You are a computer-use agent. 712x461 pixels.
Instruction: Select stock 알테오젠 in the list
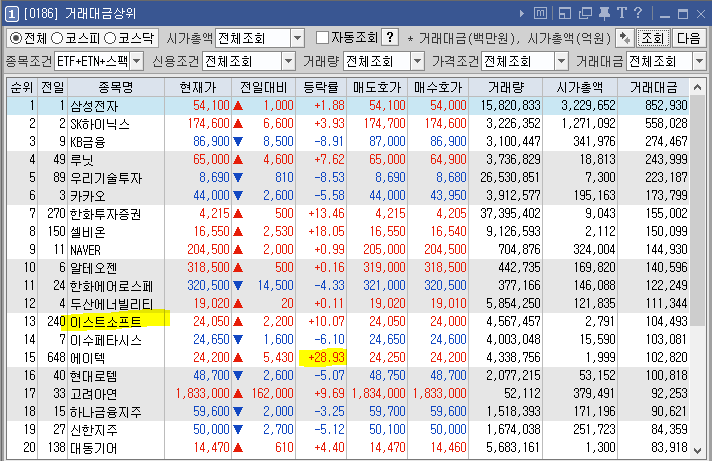[x=94, y=268]
